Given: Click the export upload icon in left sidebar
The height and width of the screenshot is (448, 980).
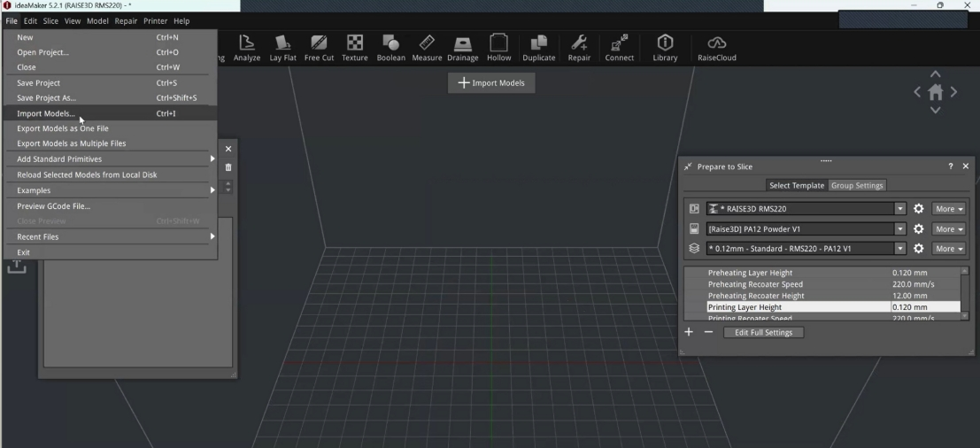Looking at the screenshot, I should (x=17, y=266).
